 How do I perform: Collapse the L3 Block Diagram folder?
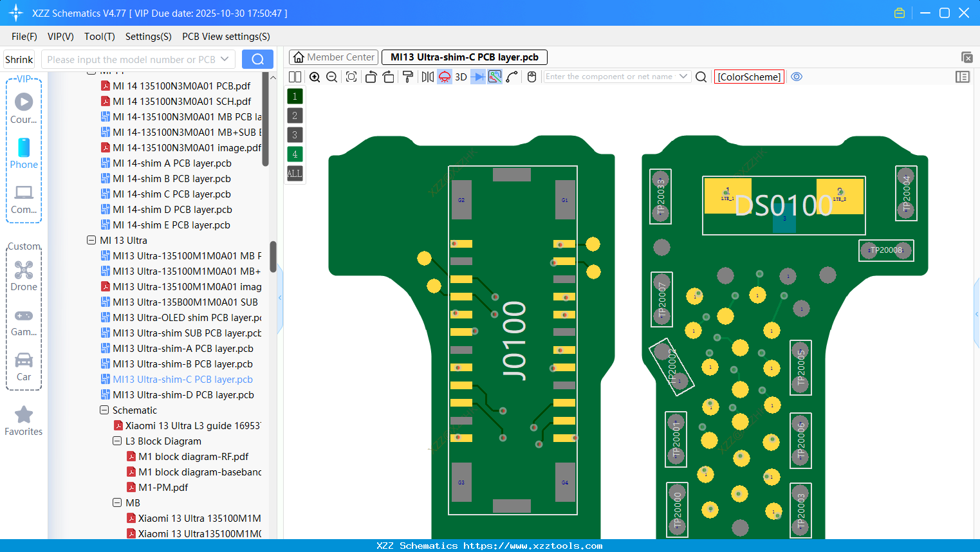click(x=116, y=441)
